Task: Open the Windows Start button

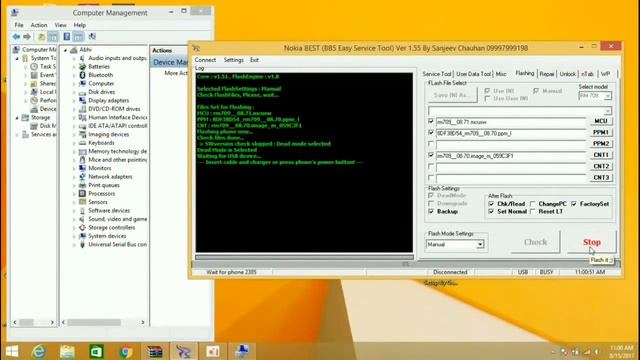Action: tap(12, 351)
